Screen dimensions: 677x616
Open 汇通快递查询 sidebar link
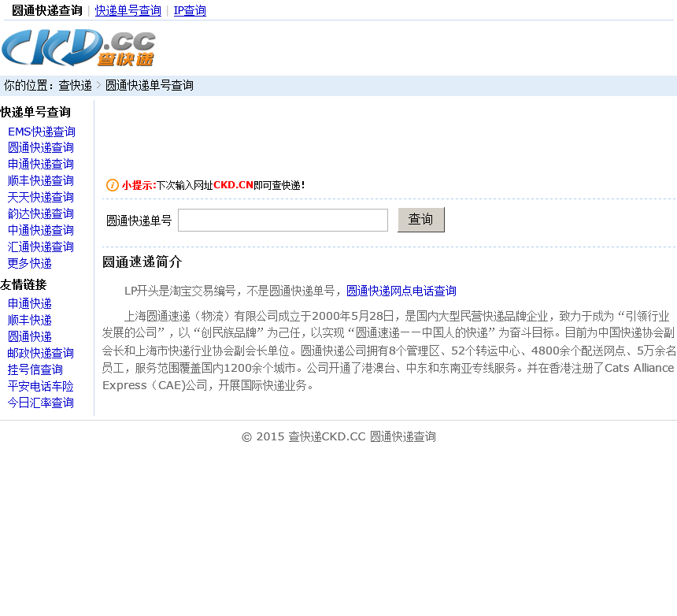tap(41, 247)
